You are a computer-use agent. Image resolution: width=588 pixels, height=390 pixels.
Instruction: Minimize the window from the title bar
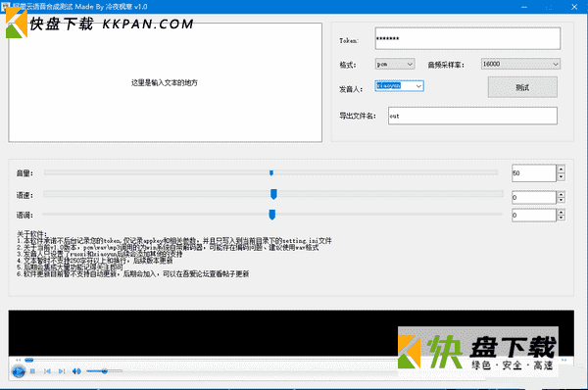(524, 7)
